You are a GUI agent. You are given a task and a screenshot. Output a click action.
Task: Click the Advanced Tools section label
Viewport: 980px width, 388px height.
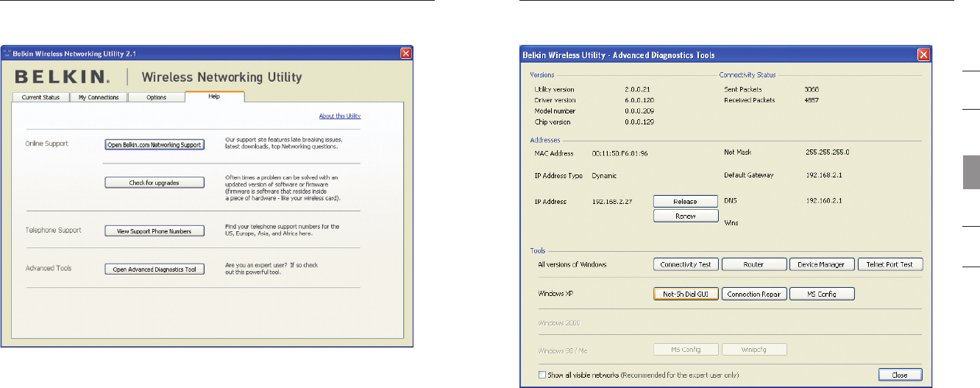tap(48, 269)
